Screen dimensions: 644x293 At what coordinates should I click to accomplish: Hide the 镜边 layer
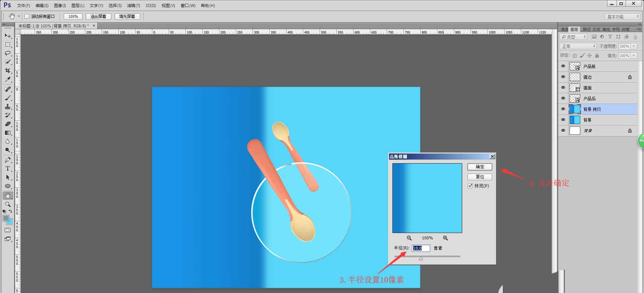point(563,77)
